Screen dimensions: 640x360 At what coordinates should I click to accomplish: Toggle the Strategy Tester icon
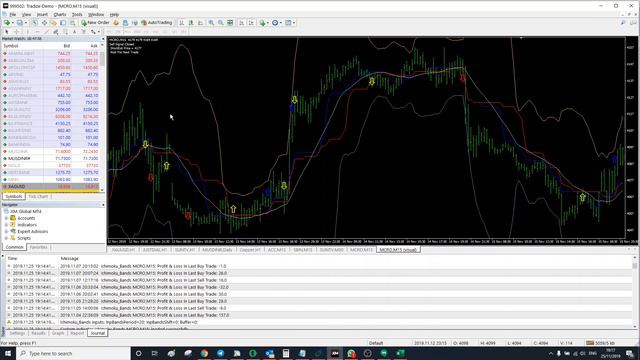pos(72,23)
